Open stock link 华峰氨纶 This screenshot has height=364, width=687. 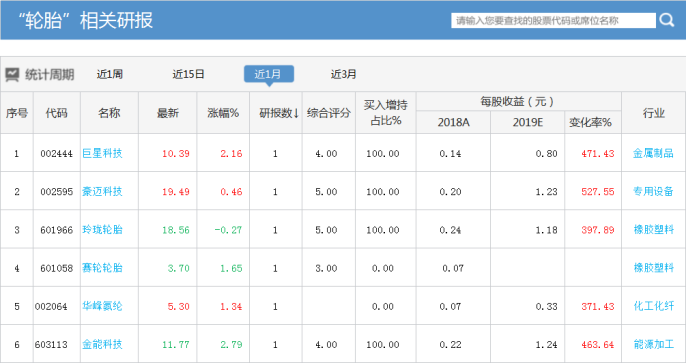click(x=102, y=306)
